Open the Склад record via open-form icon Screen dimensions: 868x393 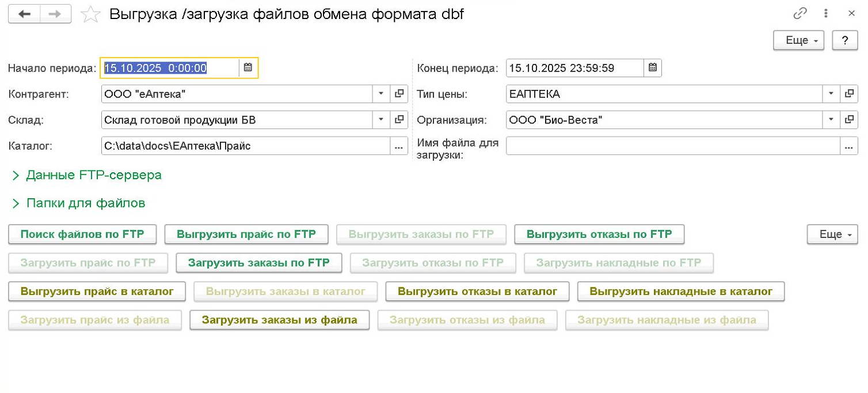point(399,120)
